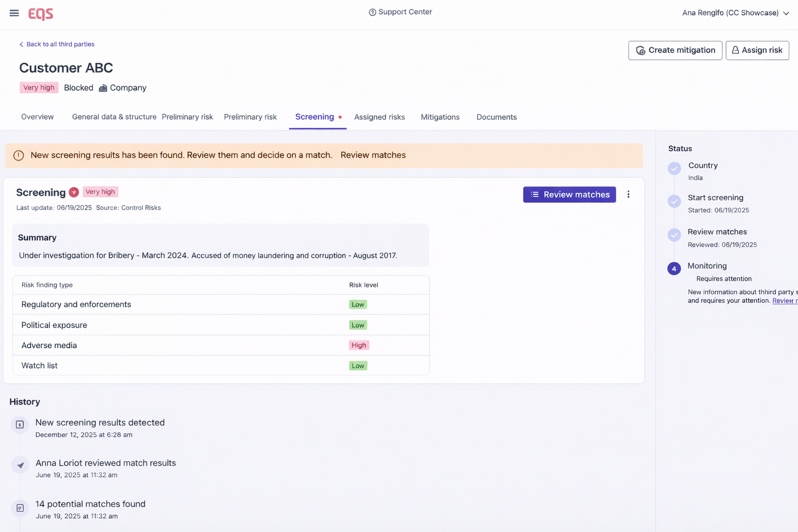Click the blue Review matches button
798x532 pixels.
569,194
